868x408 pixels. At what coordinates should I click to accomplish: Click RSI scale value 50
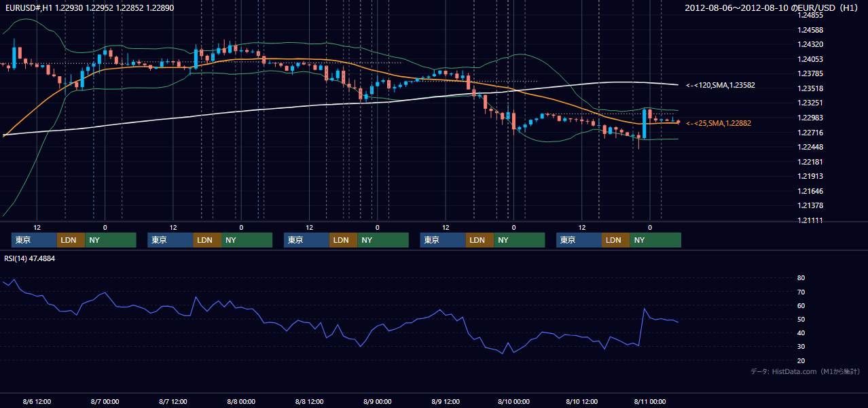pyautogui.click(x=801, y=319)
